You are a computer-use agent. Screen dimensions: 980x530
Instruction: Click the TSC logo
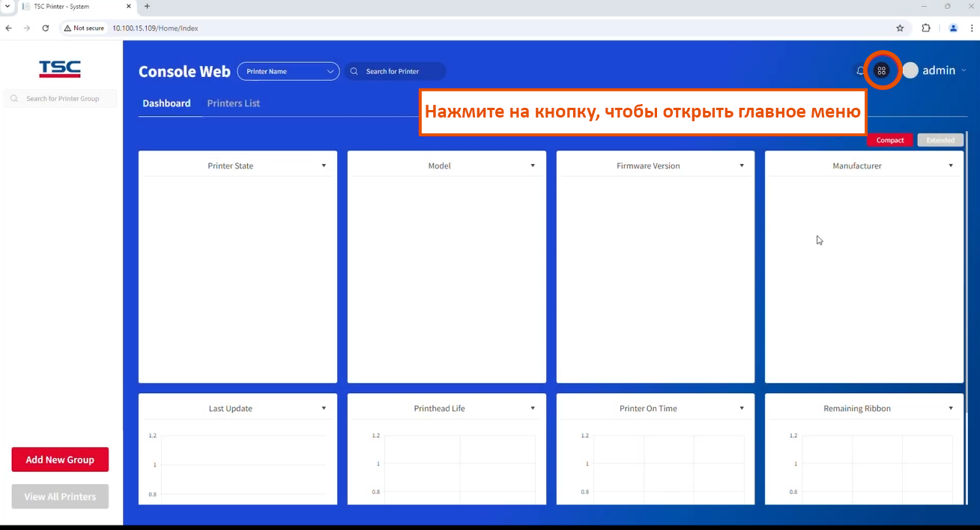point(60,69)
